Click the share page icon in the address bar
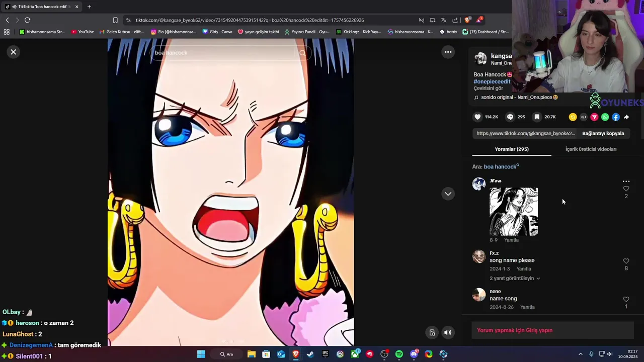The height and width of the screenshot is (362, 644). (455, 20)
